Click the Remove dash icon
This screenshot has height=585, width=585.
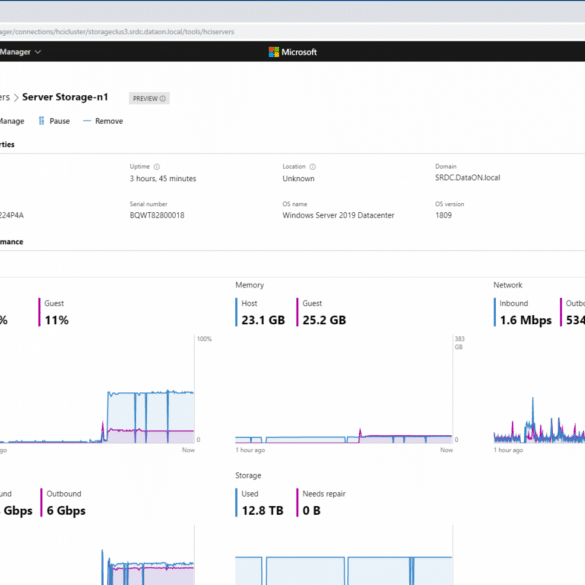[x=87, y=121]
